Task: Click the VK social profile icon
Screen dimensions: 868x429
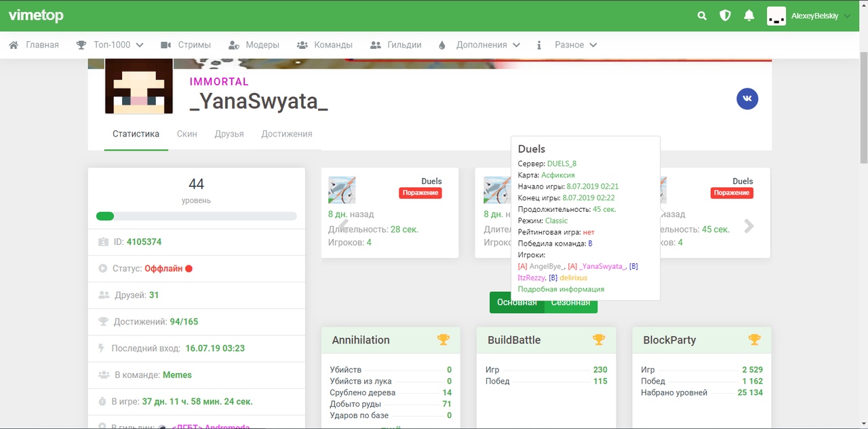Action: 747,99
